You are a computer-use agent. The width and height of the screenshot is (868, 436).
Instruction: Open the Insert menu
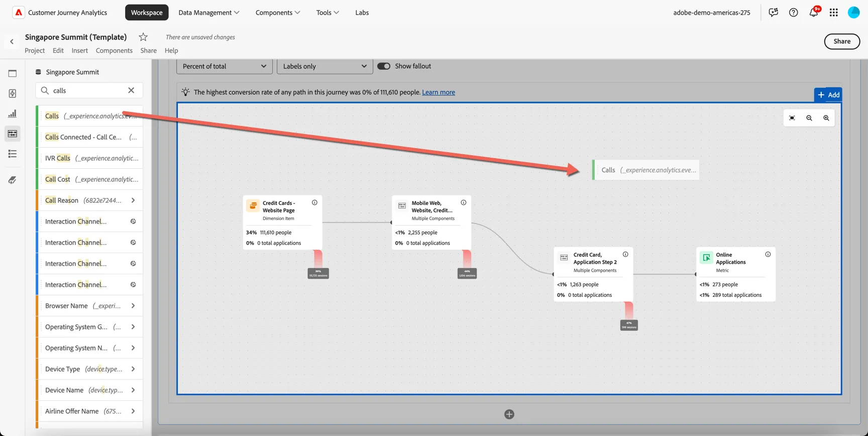tap(79, 50)
